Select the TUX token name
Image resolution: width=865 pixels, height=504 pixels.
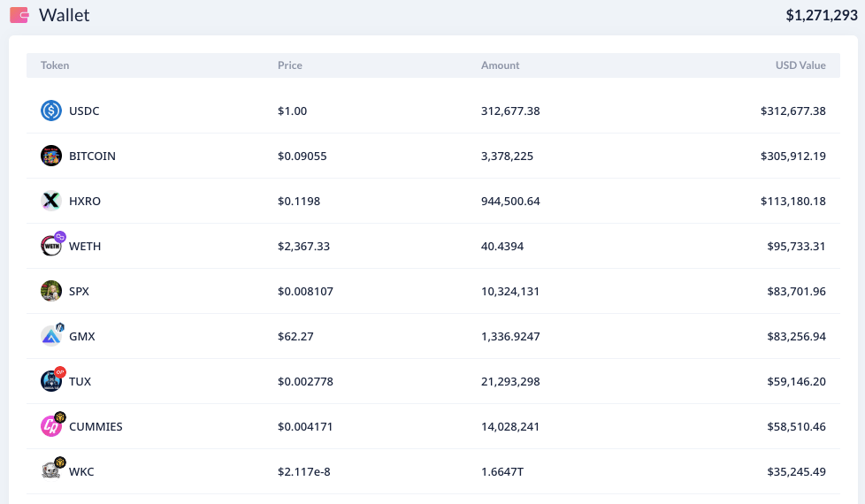(80, 382)
